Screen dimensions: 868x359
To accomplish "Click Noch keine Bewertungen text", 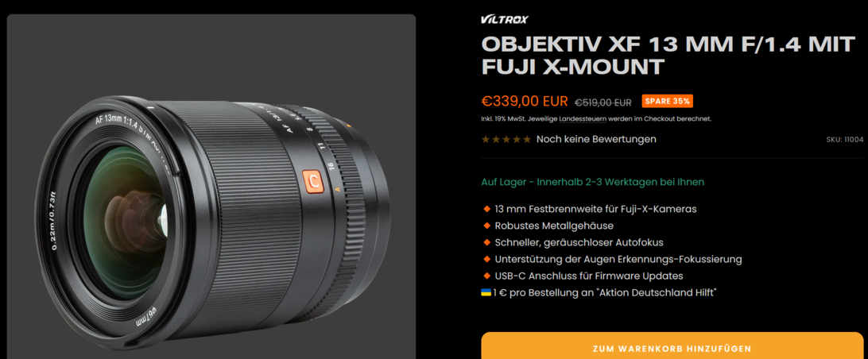I will (596, 140).
